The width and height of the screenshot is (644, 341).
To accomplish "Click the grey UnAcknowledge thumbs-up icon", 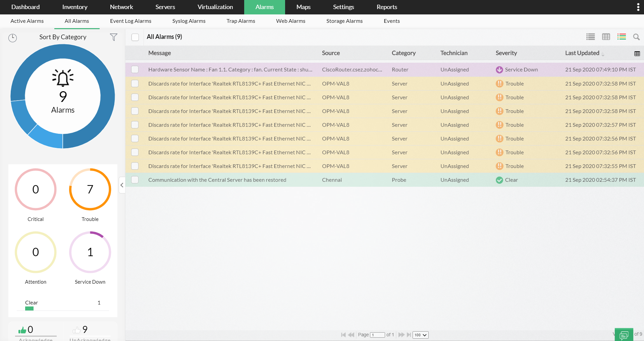I will (76, 330).
